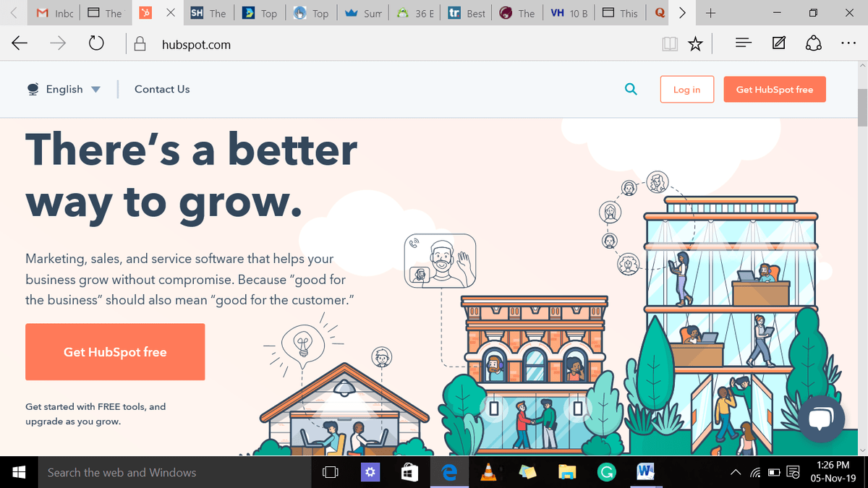Screen dimensions: 868x488
Task: Open File Explorer folder on taskbar
Action: tap(566, 472)
